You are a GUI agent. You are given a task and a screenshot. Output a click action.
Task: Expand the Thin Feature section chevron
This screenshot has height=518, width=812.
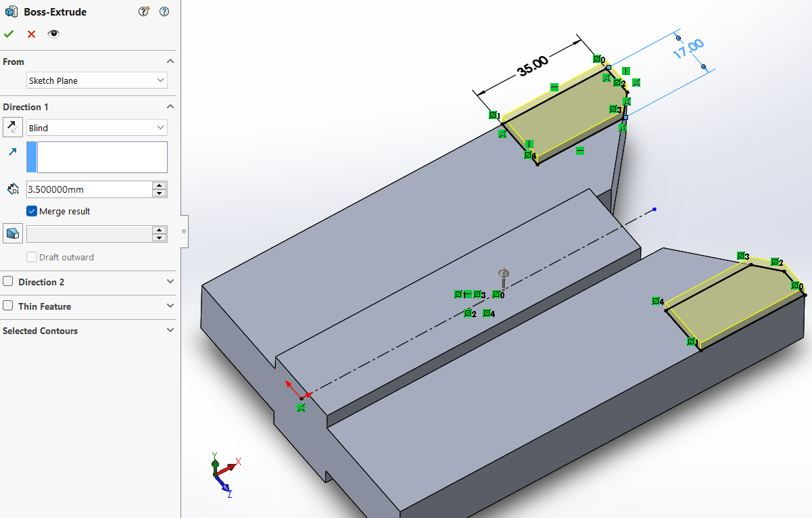click(x=170, y=306)
